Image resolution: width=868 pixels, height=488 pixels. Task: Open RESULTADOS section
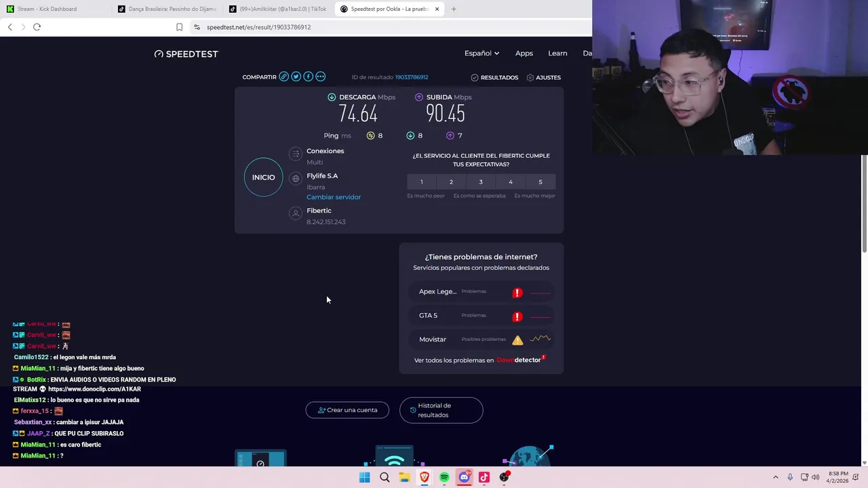494,77
